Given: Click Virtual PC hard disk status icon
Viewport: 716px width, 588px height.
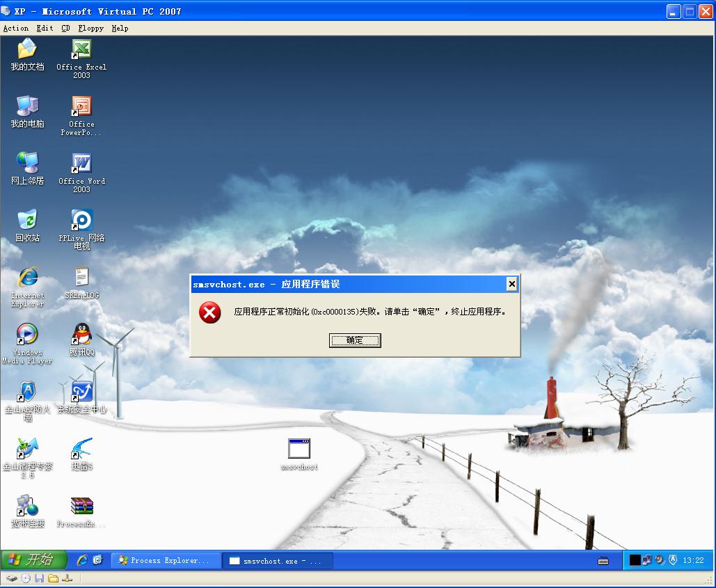Looking at the screenshot, I should tap(12, 578).
